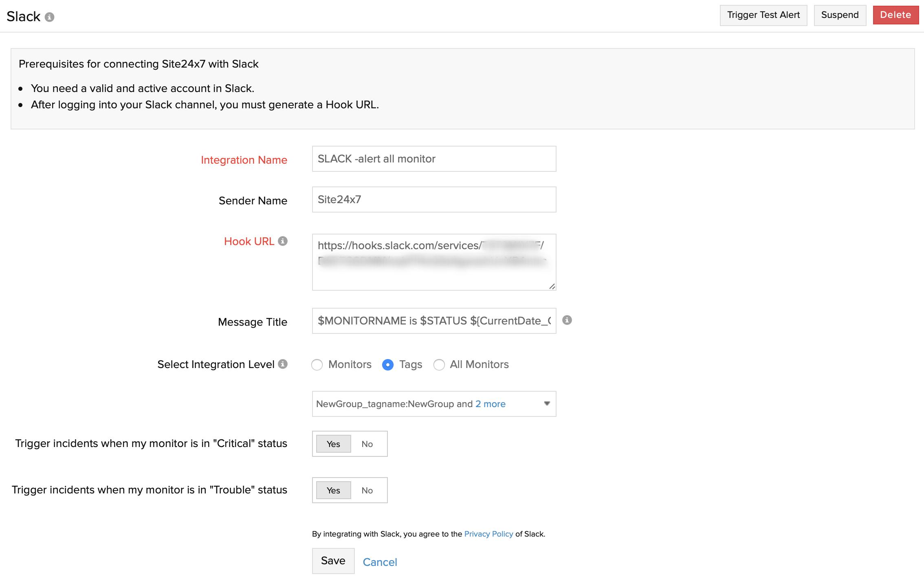Click the red Delete button
The height and width of the screenshot is (583, 924).
pyautogui.click(x=895, y=15)
